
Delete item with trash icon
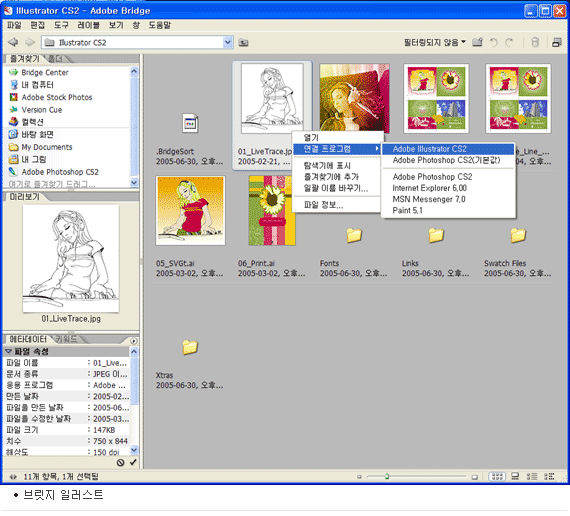535,42
